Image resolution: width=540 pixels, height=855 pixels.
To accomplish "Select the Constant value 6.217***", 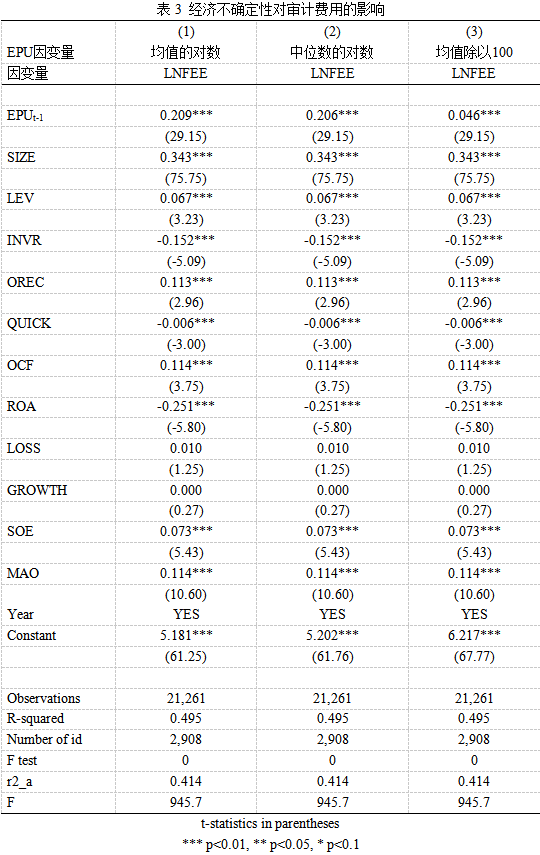I will click(x=474, y=635).
